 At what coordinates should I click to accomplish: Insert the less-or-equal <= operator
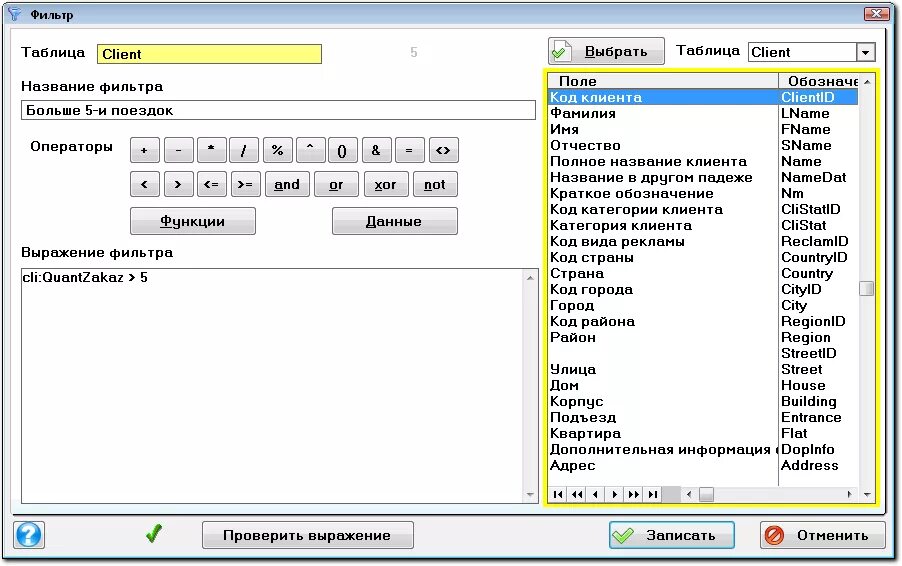(x=211, y=185)
